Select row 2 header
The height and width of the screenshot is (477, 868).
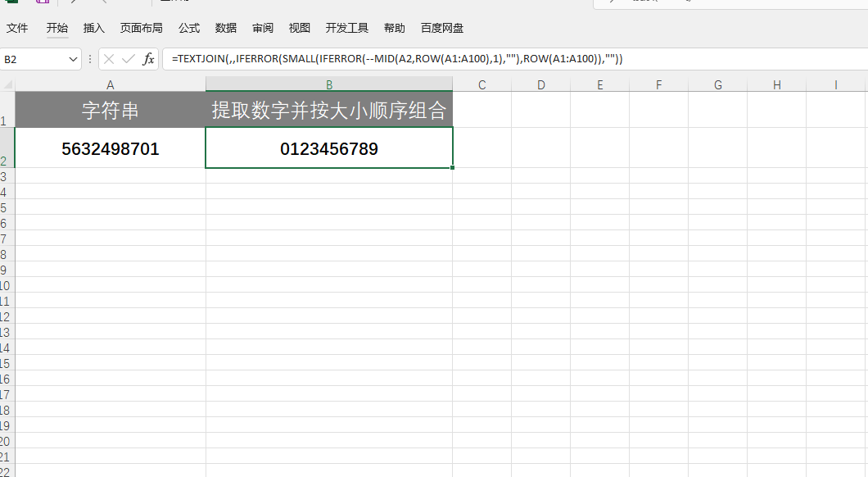(x=7, y=148)
